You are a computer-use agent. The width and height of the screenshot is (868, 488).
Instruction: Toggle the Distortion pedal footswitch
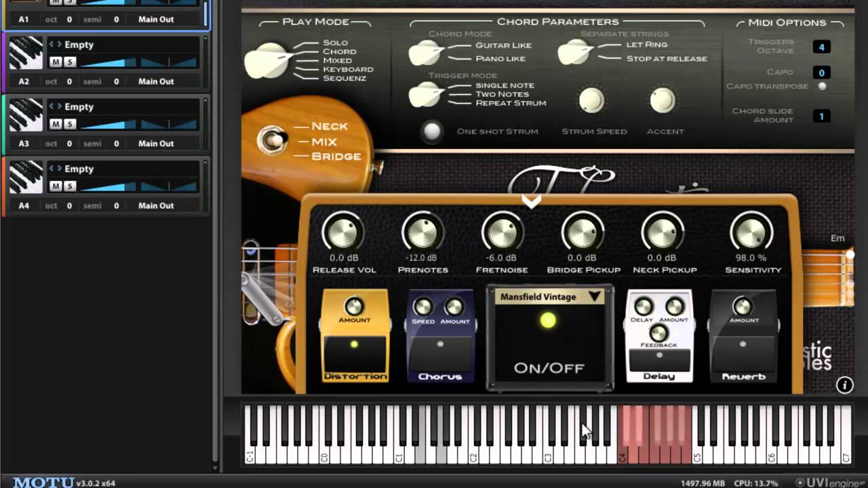(x=355, y=353)
